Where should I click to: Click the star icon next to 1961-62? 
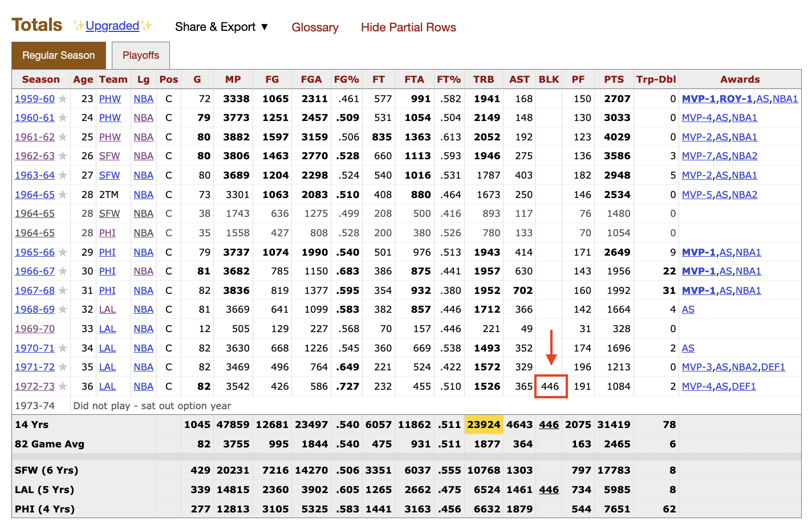63,137
